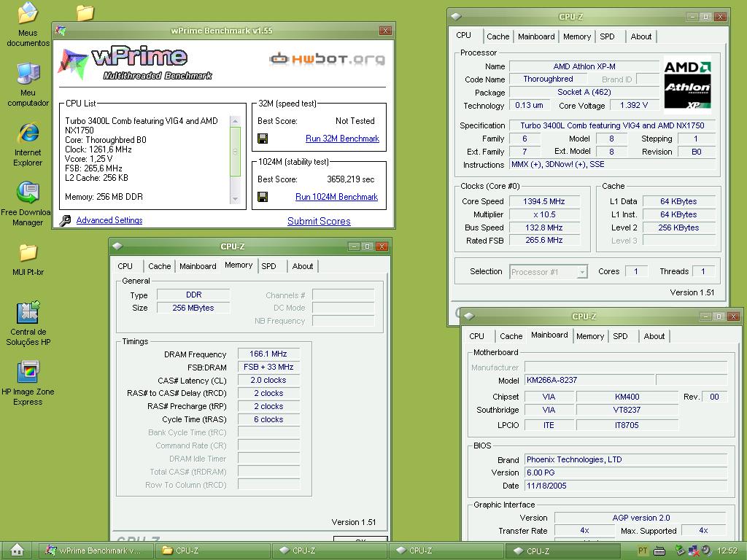The height and width of the screenshot is (560, 747).
Task: Open Free Download Manager desktop icon
Action: tap(28, 204)
